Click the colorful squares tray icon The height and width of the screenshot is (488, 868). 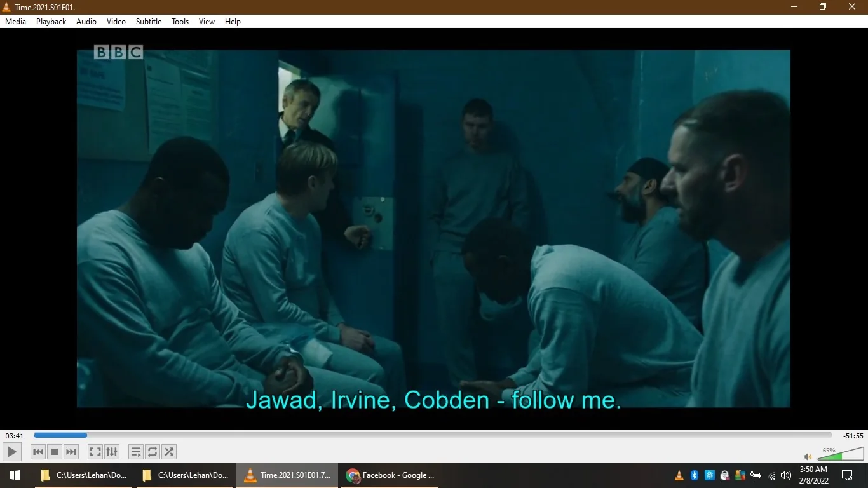740,475
